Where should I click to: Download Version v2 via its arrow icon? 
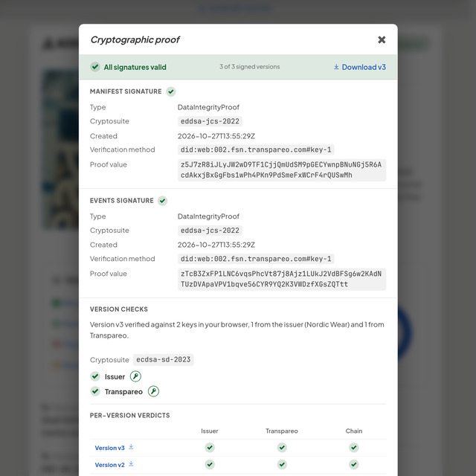(x=131, y=464)
